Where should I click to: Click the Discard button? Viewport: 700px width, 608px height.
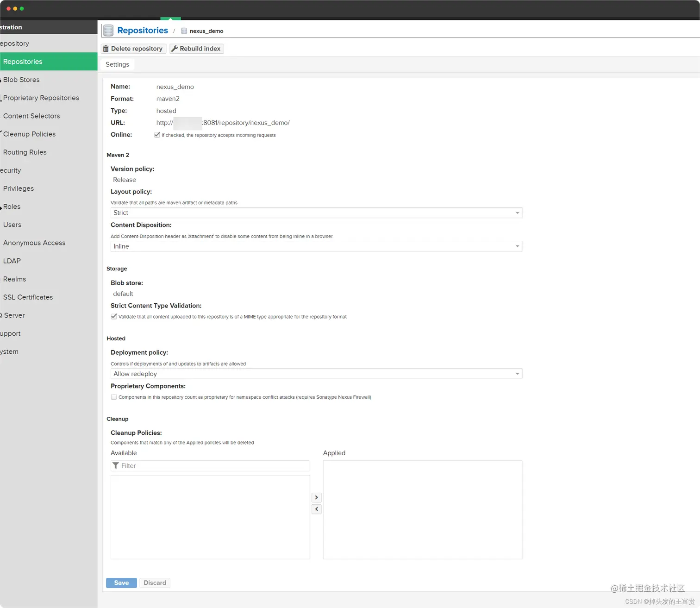[x=155, y=583]
